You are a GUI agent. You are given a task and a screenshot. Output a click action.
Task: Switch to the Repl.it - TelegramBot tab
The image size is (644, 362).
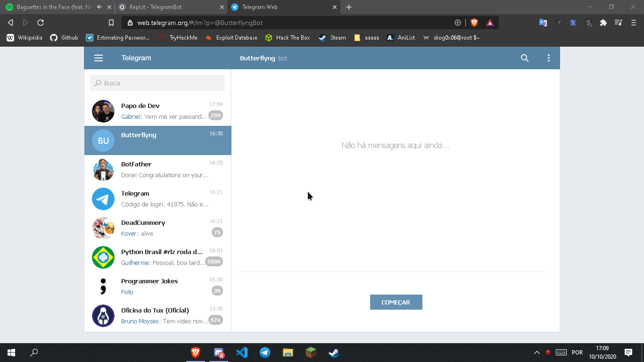tap(171, 7)
